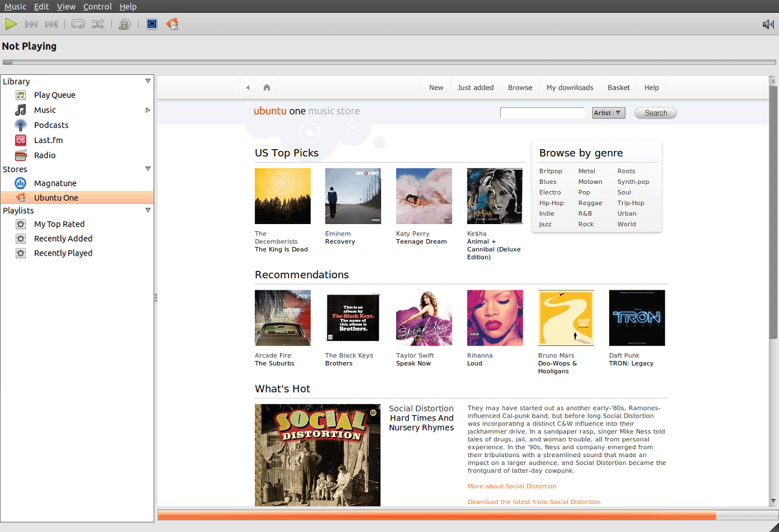
Task: Select Podcasts in the Library sidebar
Action: click(x=51, y=125)
